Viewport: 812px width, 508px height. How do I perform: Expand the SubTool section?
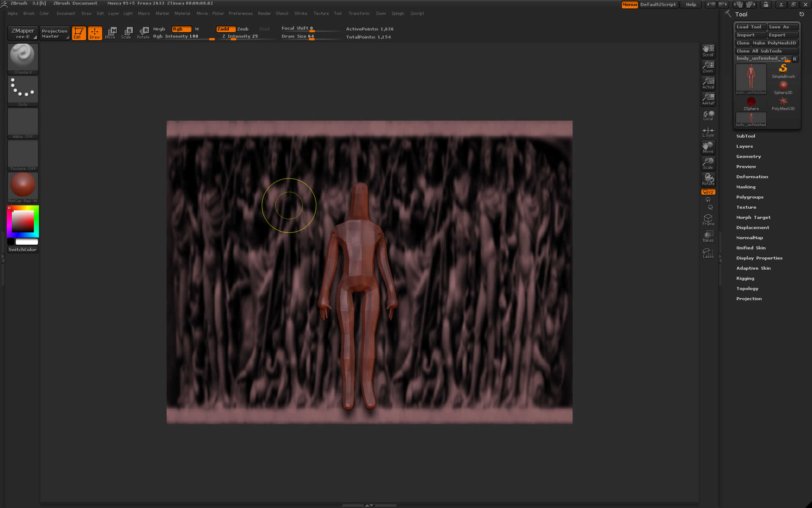[746, 136]
